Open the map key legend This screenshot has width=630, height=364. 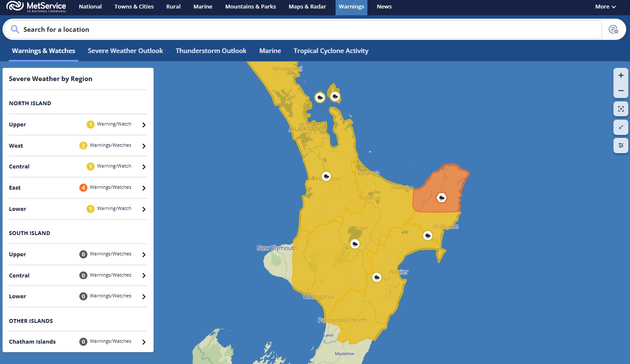(621, 127)
